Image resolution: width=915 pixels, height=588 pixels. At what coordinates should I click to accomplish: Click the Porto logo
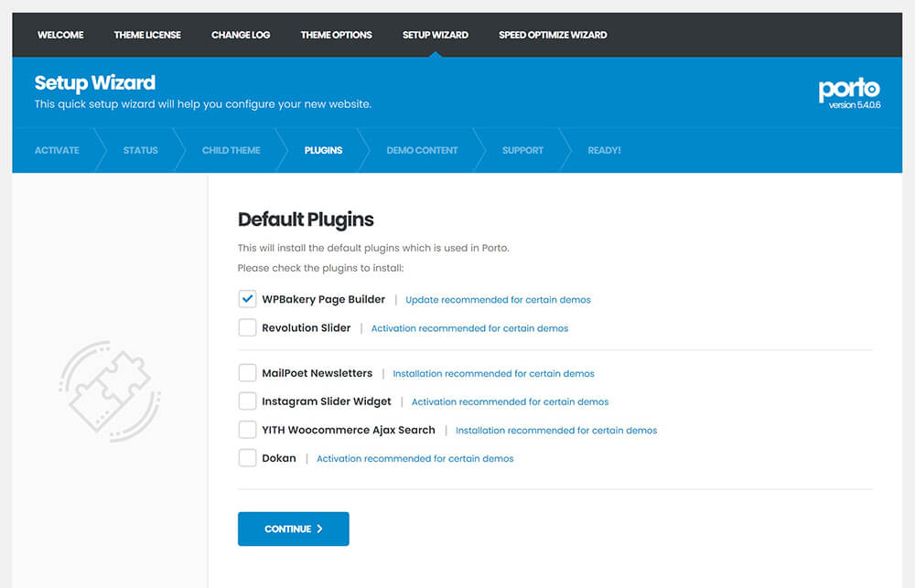[x=849, y=89]
